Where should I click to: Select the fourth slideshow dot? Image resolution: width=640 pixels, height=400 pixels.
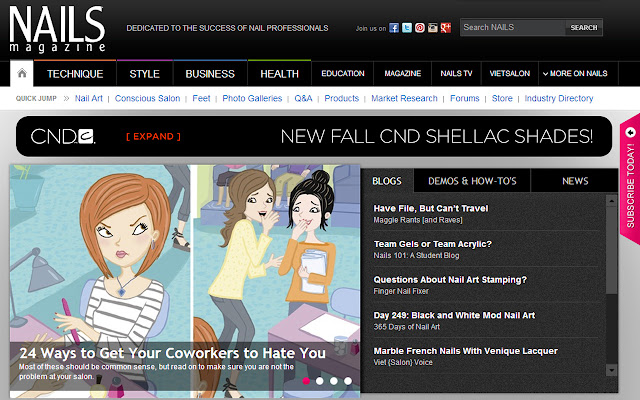(348, 381)
